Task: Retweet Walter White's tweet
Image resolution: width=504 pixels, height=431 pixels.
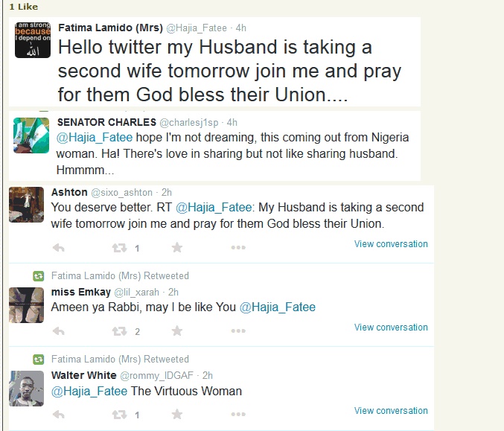Action: pos(118,415)
